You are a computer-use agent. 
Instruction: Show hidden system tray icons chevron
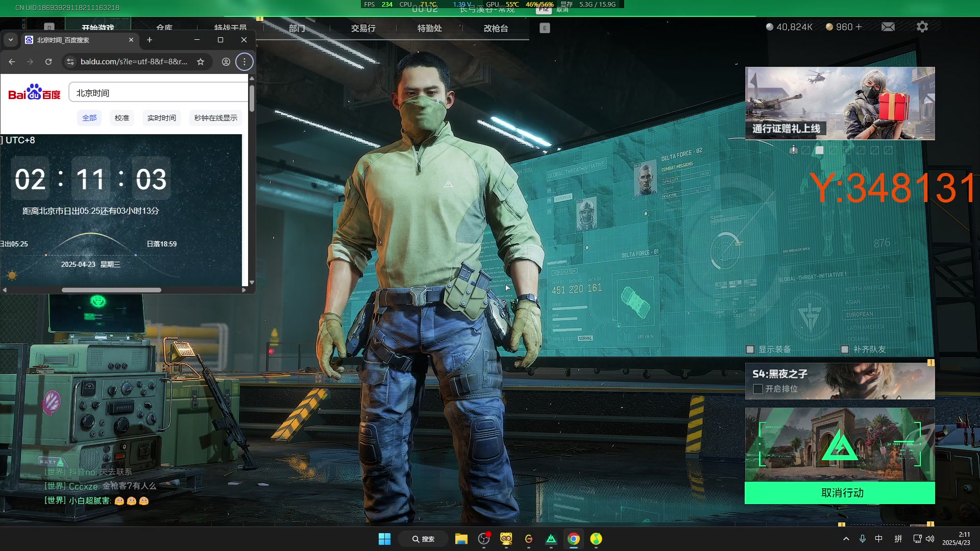click(846, 539)
